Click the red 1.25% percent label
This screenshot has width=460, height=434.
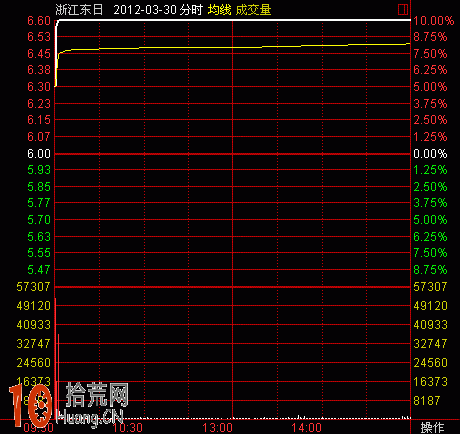(430, 137)
